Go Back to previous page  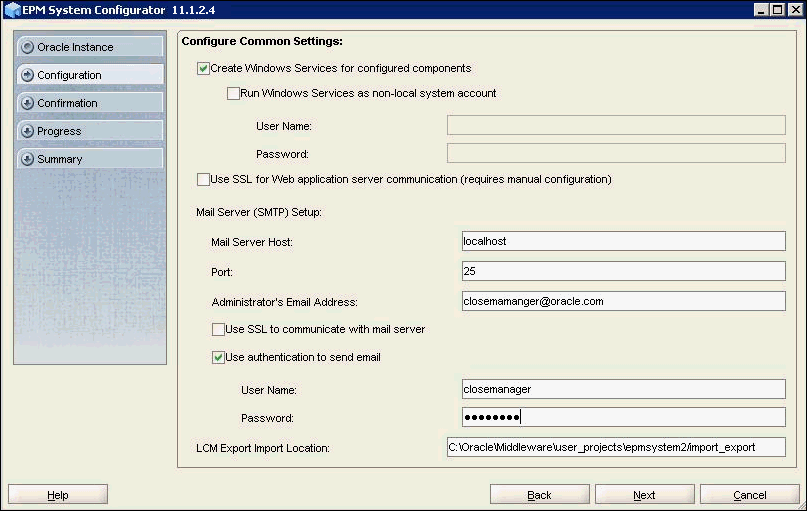click(x=539, y=495)
